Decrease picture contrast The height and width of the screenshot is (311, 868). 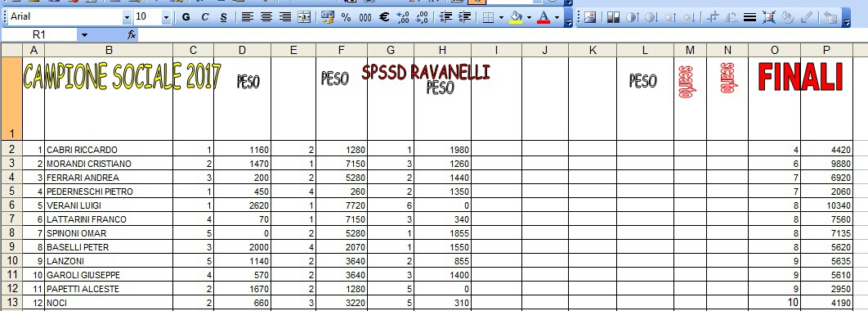(651, 17)
